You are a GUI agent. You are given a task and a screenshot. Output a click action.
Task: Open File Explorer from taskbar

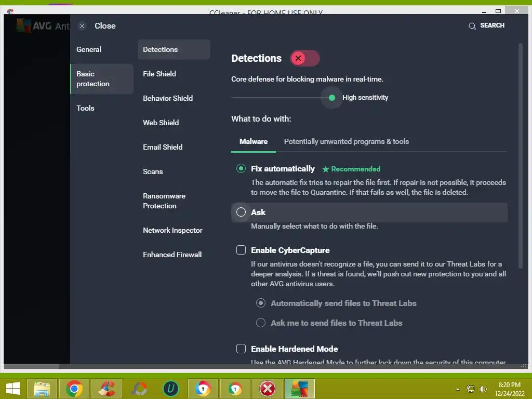(42, 389)
